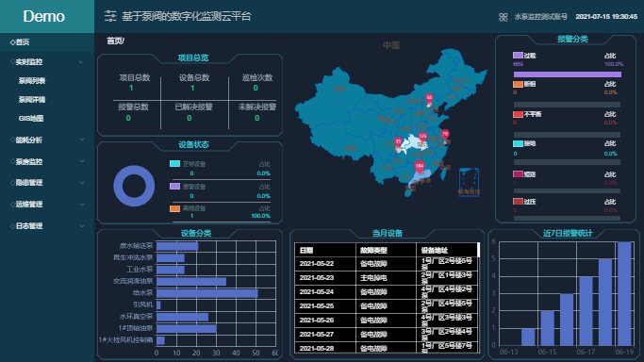Toggle the purple 报警设备 legend item
The height and width of the screenshot is (362, 644).
(x=188, y=187)
